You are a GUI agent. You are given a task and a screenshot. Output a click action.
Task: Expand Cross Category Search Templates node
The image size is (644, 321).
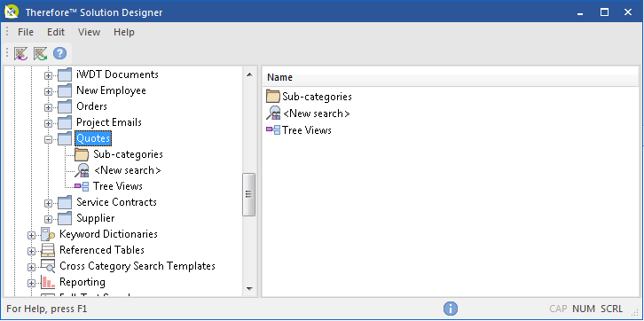[x=32, y=268]
